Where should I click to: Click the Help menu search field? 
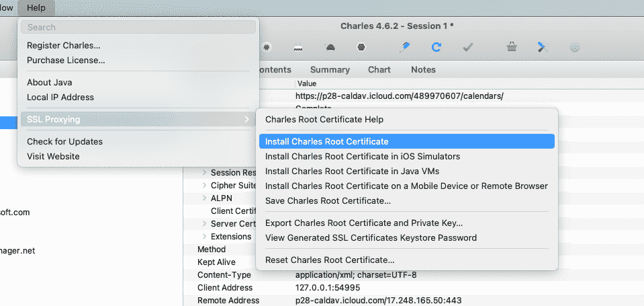pos(138,27)
